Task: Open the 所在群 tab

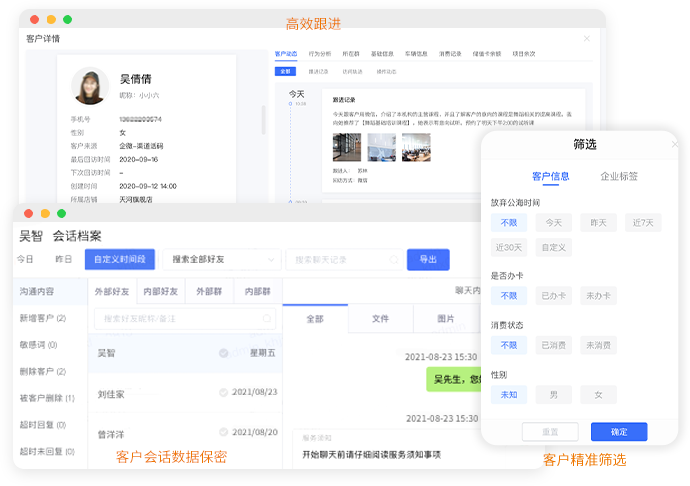Action: 351,54
